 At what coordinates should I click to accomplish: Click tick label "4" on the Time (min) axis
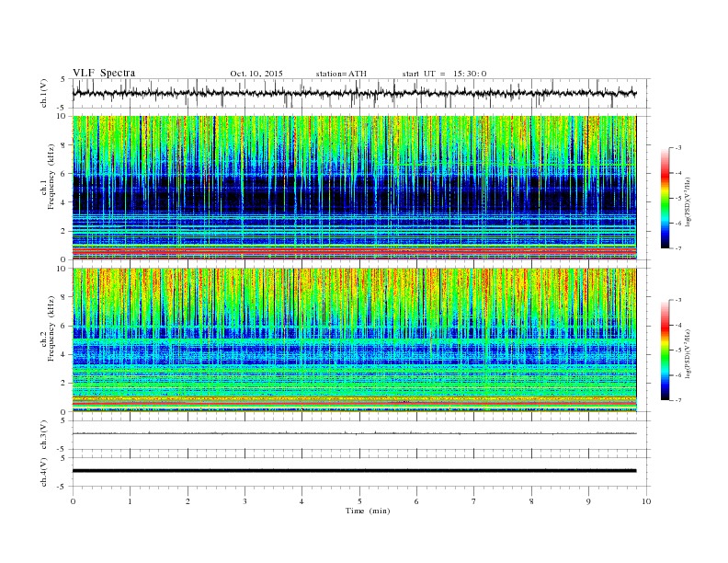pos(301,501)
